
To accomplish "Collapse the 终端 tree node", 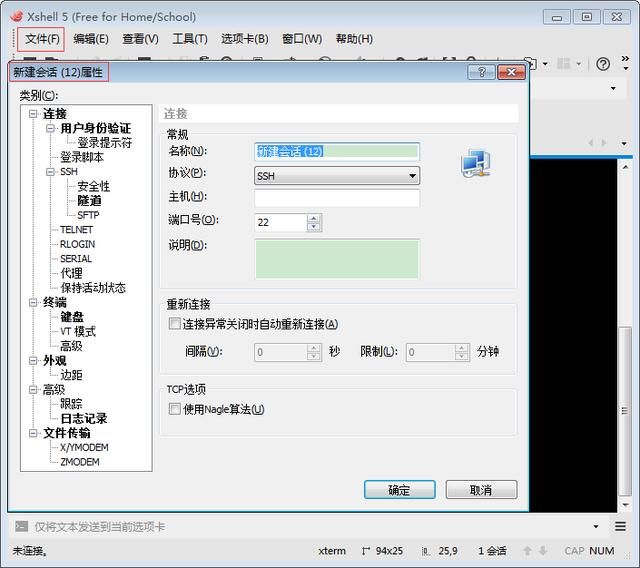I will (x=33, y=302).
